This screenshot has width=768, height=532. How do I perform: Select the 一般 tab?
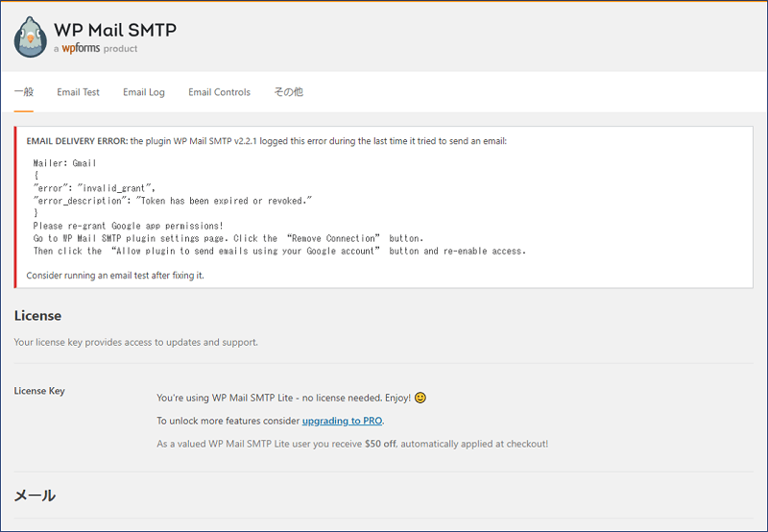click(x=23, y=92)
